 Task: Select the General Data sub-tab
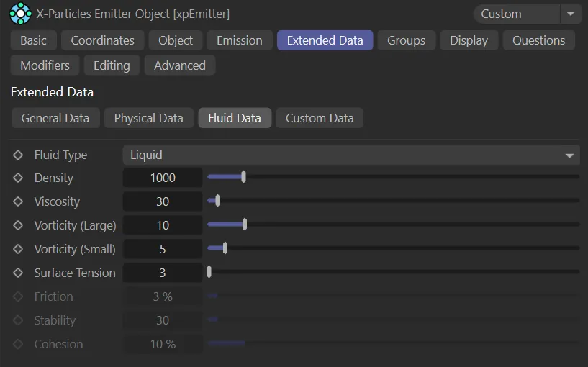pyautogui.click(x=55, y=118)
